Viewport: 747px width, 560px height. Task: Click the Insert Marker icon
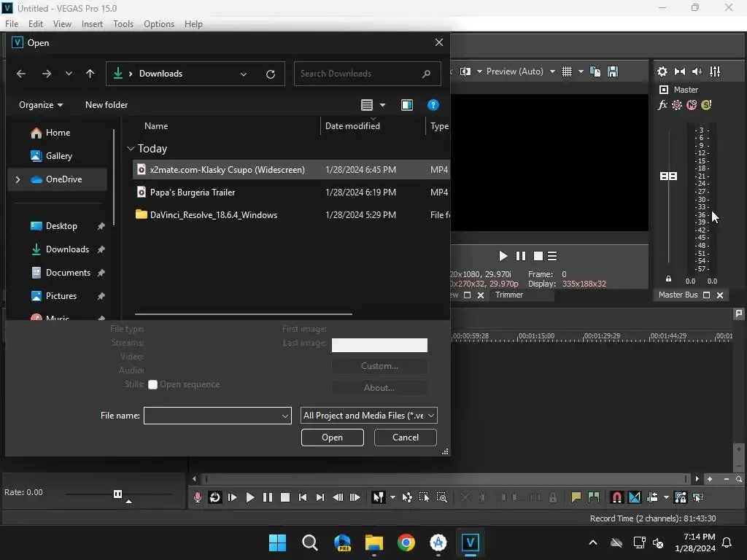pos(576,497)
